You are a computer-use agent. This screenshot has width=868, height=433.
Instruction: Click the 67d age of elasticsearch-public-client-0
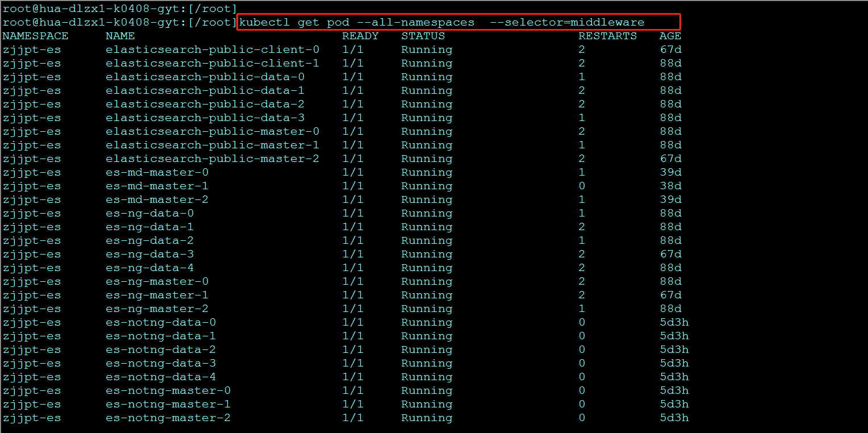pyautogui.click(x=670, y=49)
